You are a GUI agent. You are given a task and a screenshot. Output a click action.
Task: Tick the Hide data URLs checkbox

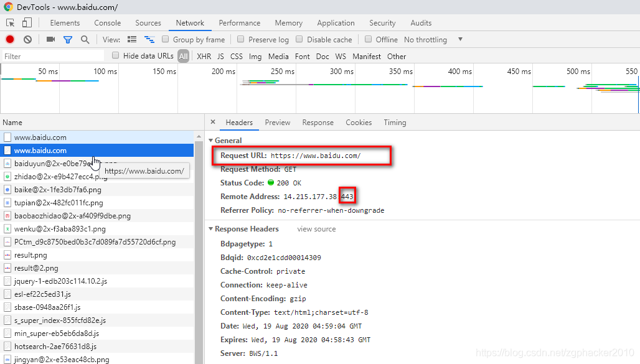click(x=116, y=55)
